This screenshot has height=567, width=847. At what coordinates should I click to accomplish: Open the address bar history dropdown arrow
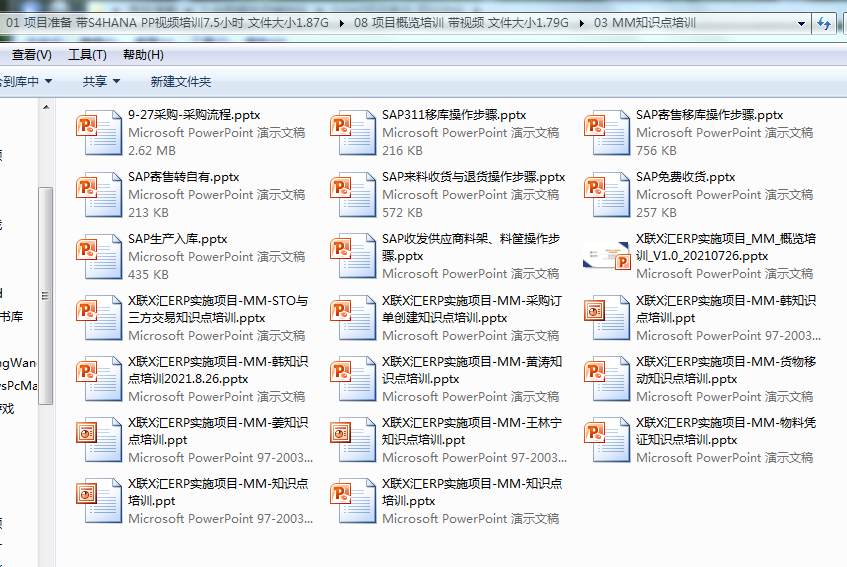[803, 23]
